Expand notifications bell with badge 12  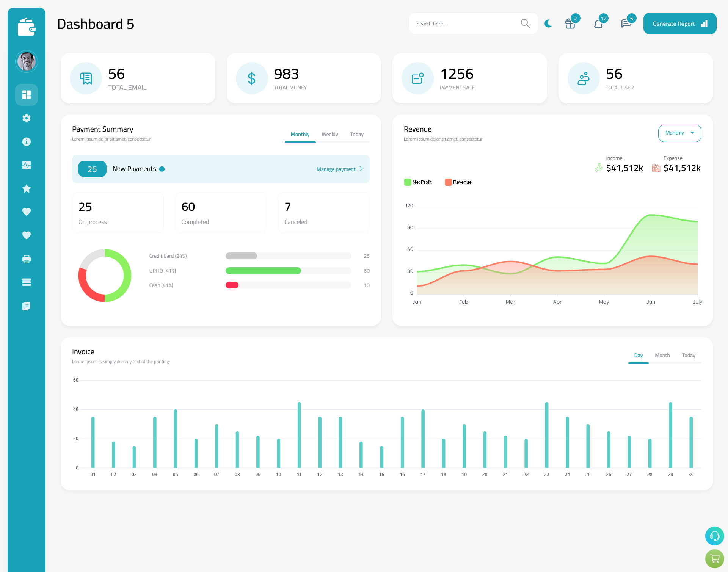point(599,24)
